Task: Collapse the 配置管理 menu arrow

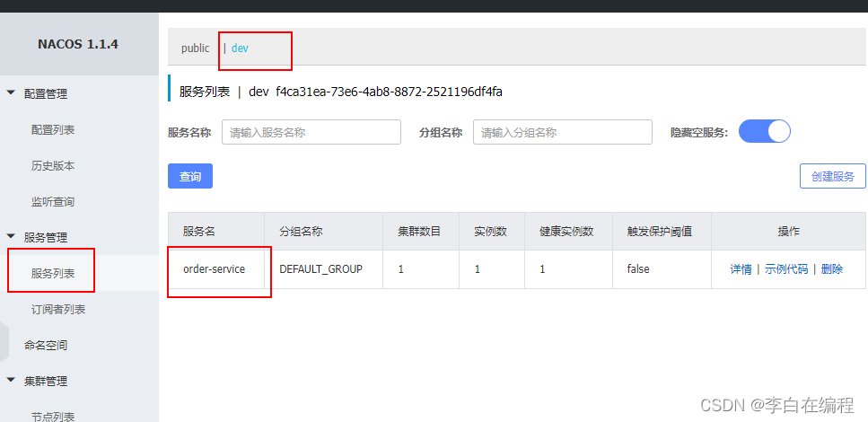Action: (x=11, y=93)
